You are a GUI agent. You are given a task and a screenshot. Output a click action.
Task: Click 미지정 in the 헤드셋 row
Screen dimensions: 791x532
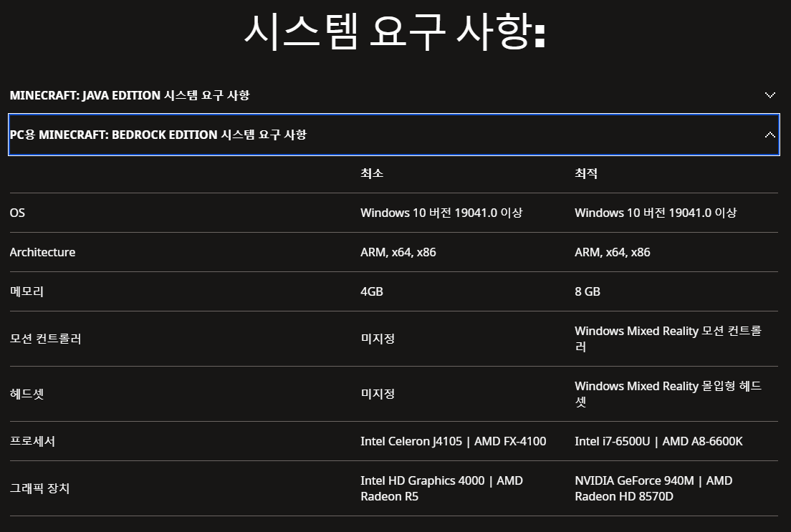(378, 393)
